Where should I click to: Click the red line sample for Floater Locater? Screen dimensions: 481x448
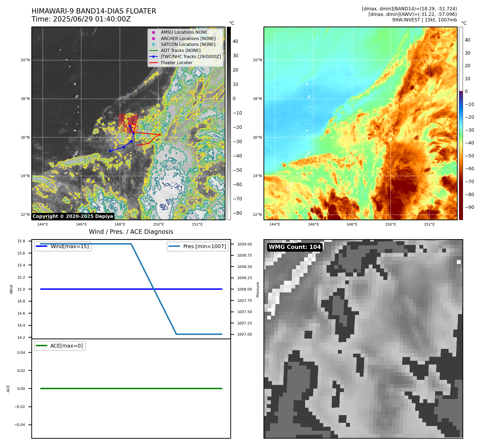coord(153,63)
